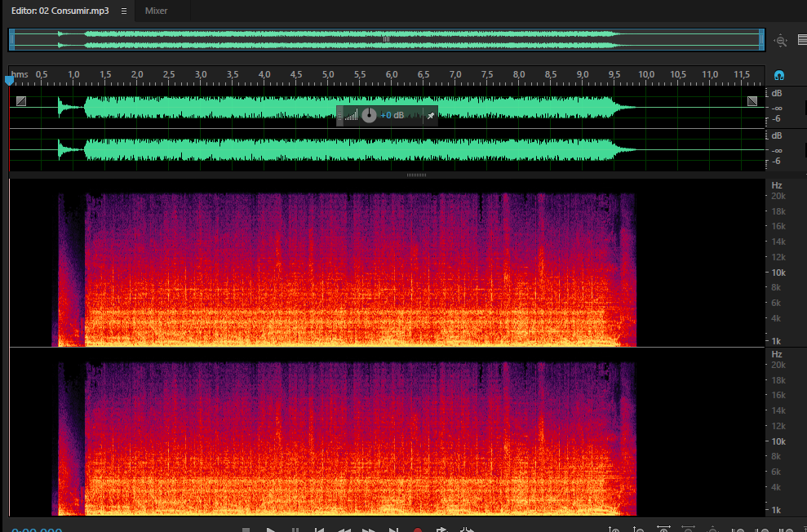Open the Editor panel menu icon
This screenshot has height=532, width=807.
(x=124, y=11)
